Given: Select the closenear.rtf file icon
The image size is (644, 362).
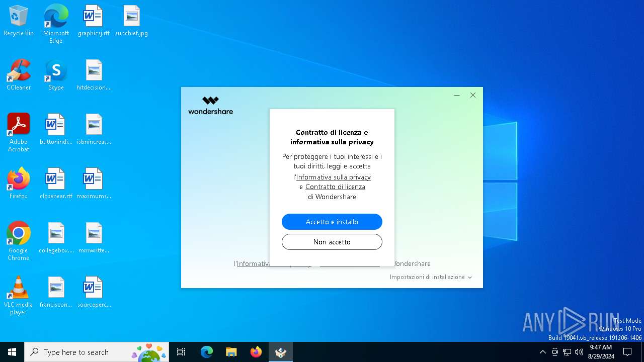Looking at the screenshot, I should coord(56,184).
